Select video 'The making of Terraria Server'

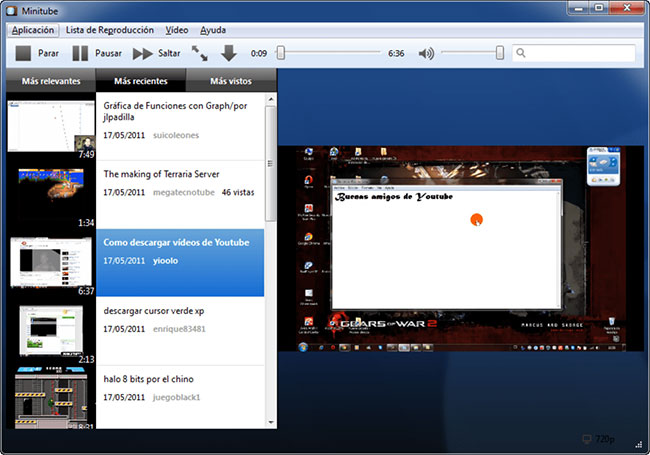coord(180,195)
